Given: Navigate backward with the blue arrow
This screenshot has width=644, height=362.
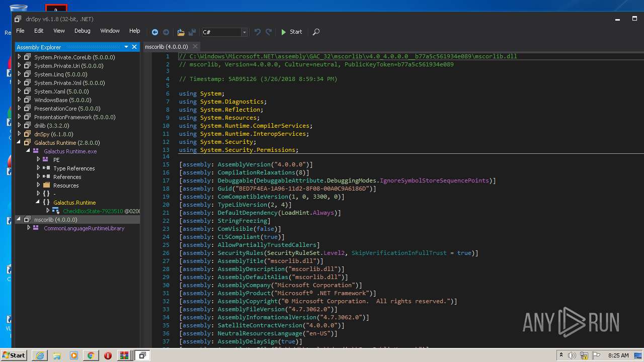Looking at the screenshot, I should coord(155,32).
